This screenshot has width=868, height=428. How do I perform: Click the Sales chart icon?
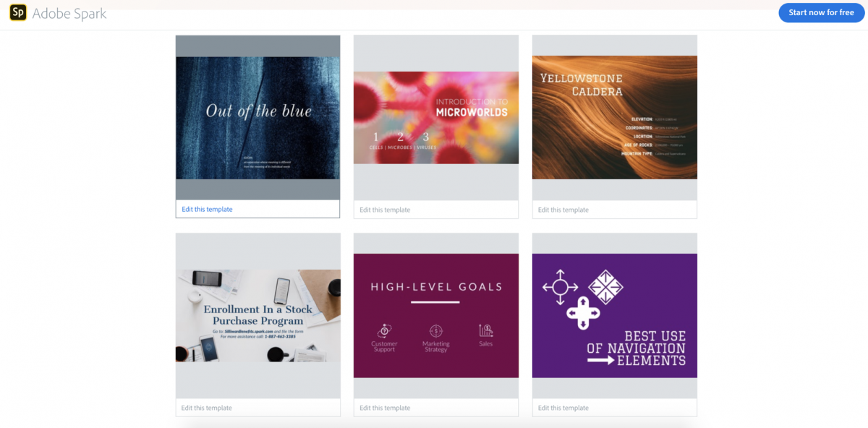(486, 330)
